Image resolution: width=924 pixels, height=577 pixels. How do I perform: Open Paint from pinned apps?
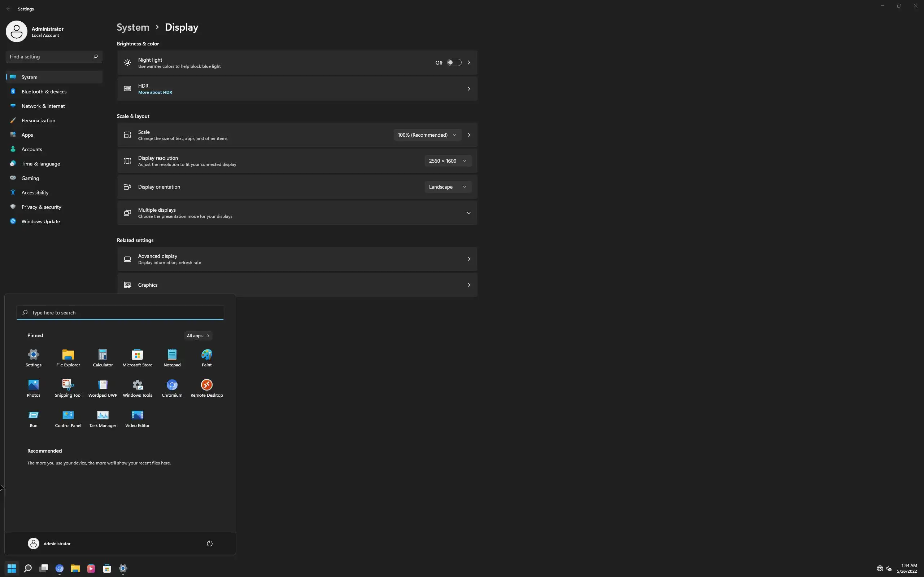point(206,358)
